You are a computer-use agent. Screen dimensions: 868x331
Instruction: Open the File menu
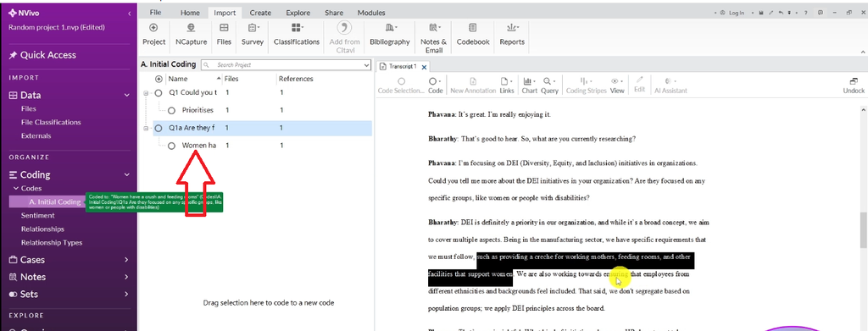[x=156, y=13]
